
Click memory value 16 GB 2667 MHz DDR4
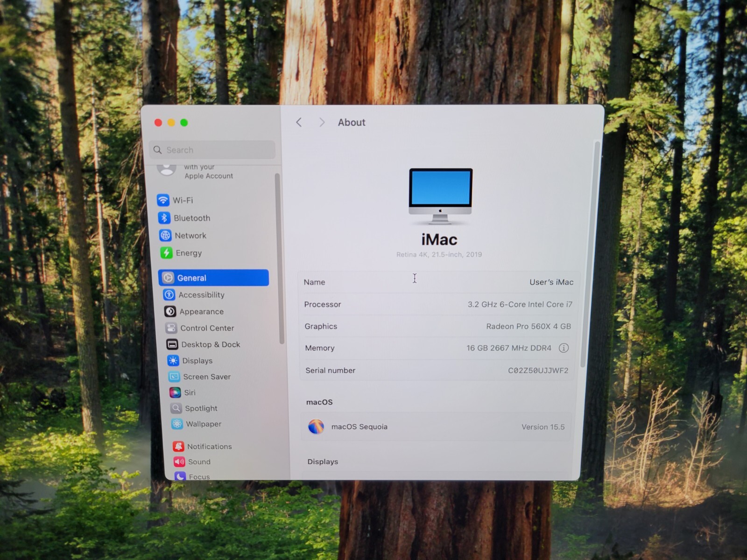tap(508, 348)
